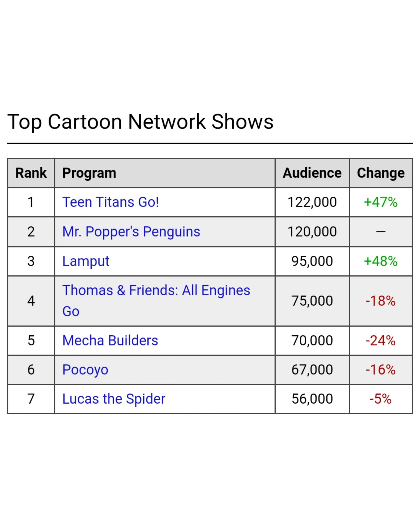Click the 56,000 audience figure
Viewport: 420px width, 525px height.
[312, 399]
